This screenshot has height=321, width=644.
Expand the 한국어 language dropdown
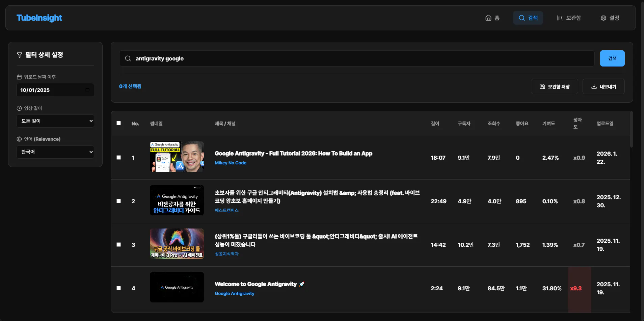click(55, 152)
